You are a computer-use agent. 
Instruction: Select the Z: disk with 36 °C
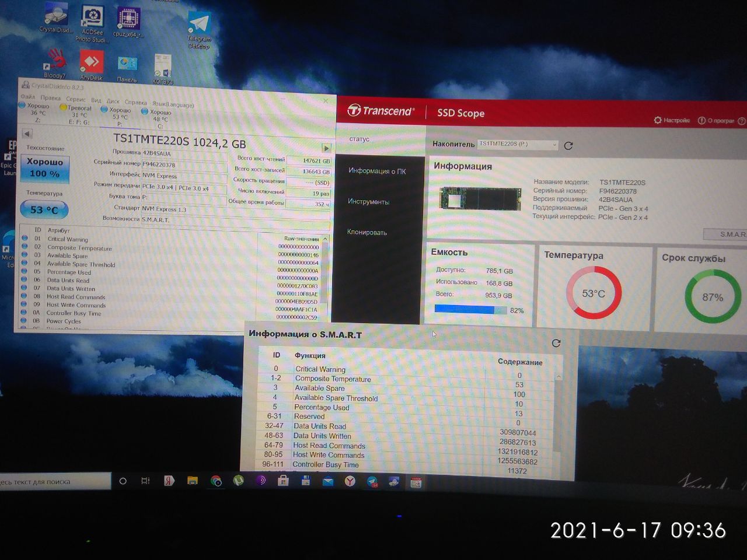(35, 113)
